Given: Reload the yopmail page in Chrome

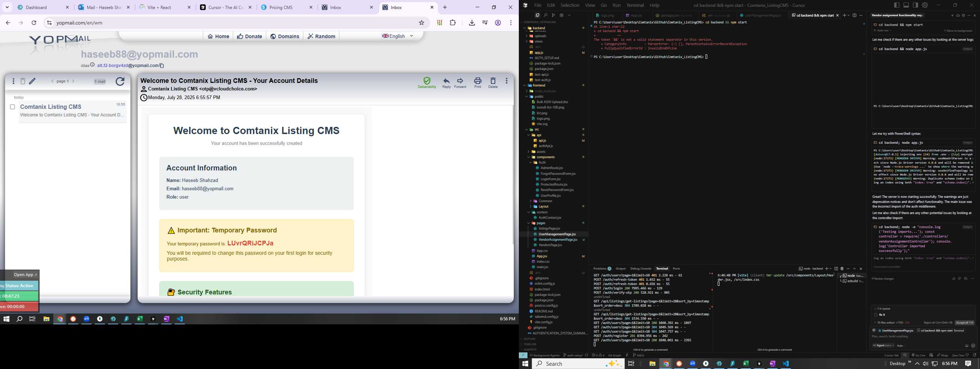Looking at the screenshot, I should [34, 23].
